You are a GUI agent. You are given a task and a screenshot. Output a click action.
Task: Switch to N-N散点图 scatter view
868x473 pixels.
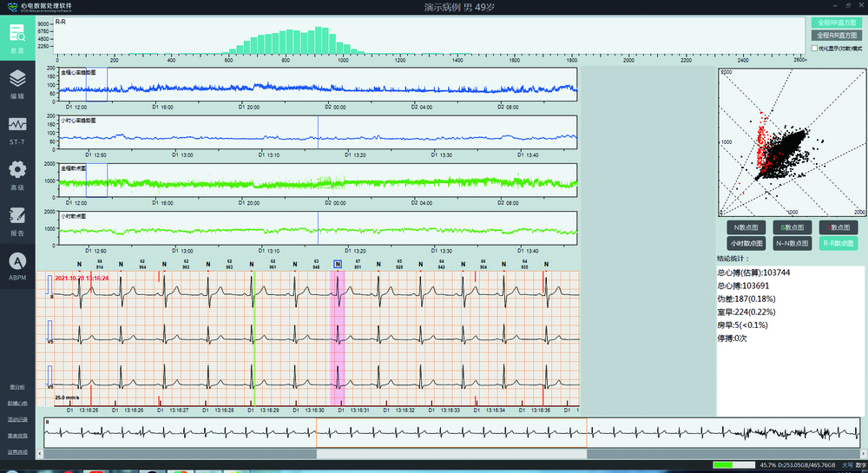792,244
